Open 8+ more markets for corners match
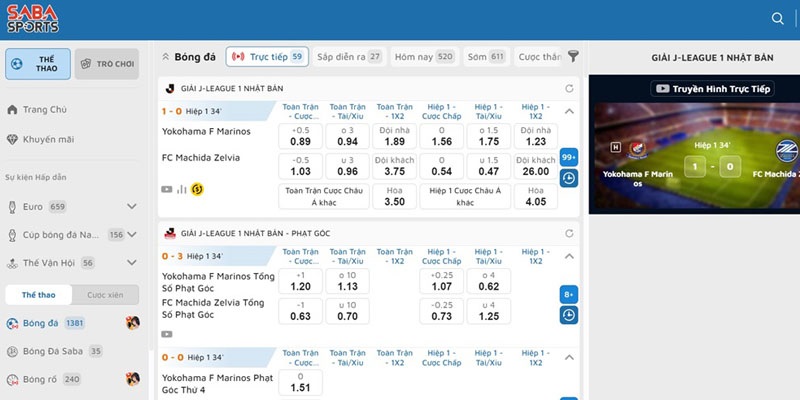800x400 pixels. coord(569,294)
